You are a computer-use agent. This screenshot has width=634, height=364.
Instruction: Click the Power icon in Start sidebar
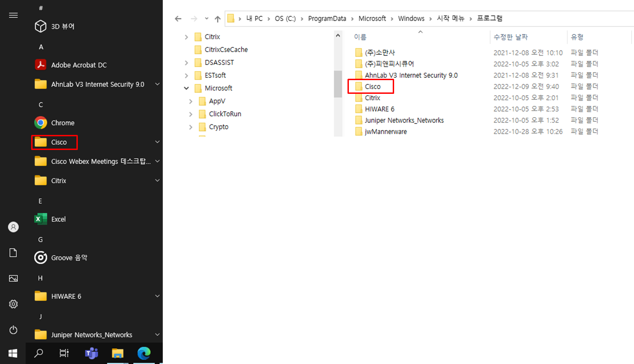pos(13,330)
